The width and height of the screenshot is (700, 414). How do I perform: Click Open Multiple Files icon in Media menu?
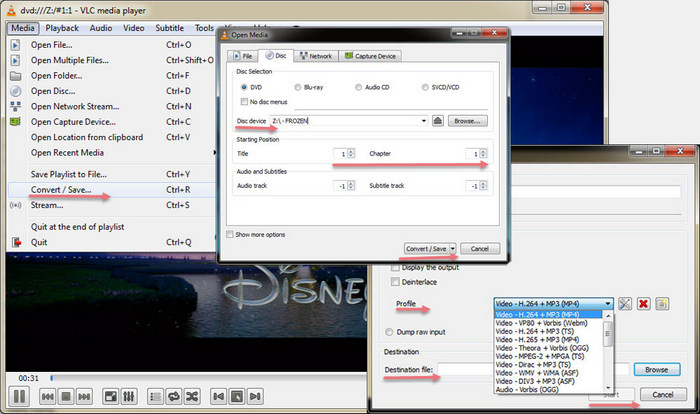[16, 60]
